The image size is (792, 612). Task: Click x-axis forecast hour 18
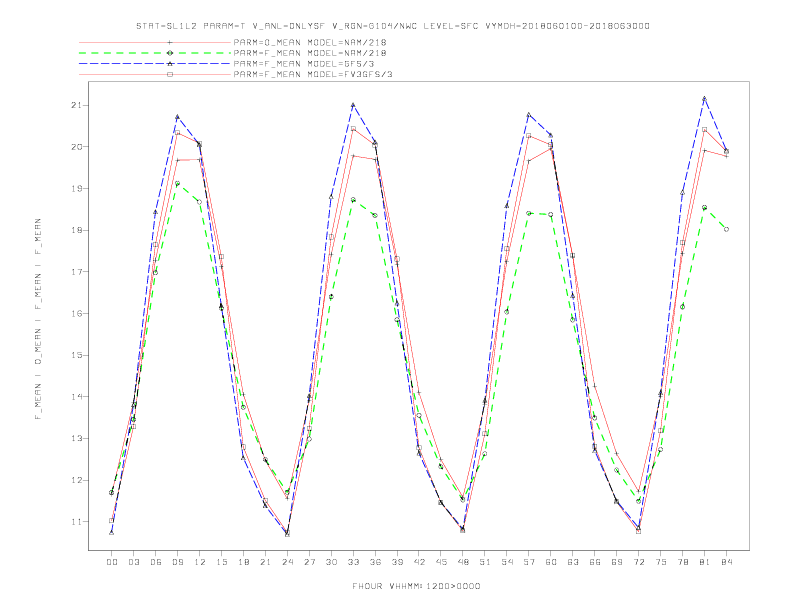click(243, 562)
